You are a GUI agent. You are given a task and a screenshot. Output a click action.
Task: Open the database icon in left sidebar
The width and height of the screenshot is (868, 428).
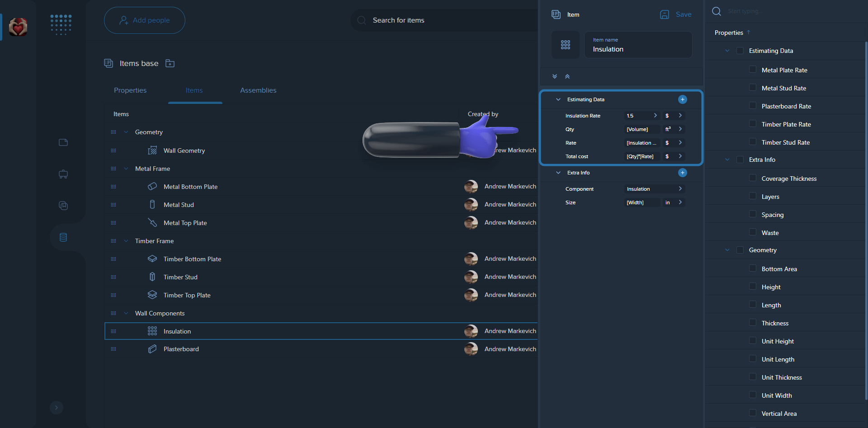click(63, 237)
